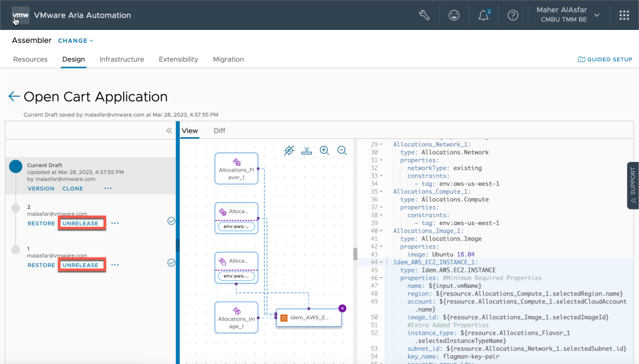639x364 pixels.
Task: Collapse the version history panel
Action: [x=168, y=131]
